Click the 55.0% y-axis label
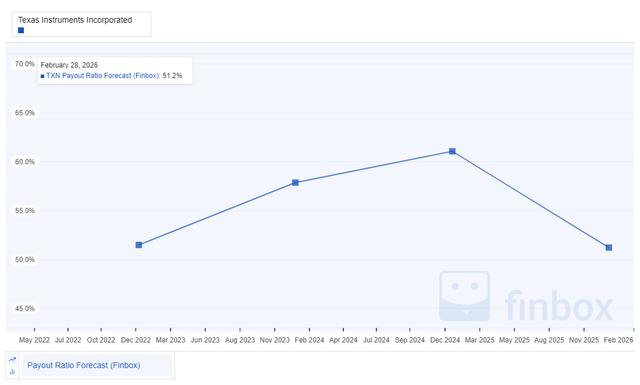 [x=24, y=211]
